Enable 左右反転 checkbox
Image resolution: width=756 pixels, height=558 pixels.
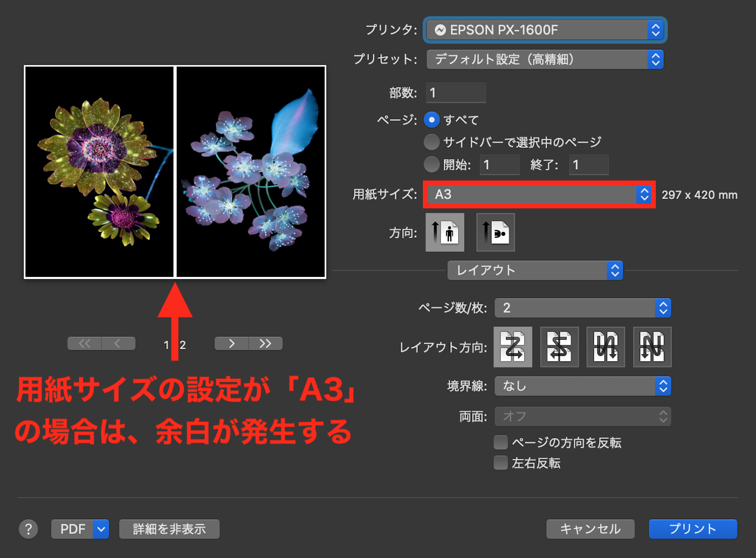click(x=500, y=463)
